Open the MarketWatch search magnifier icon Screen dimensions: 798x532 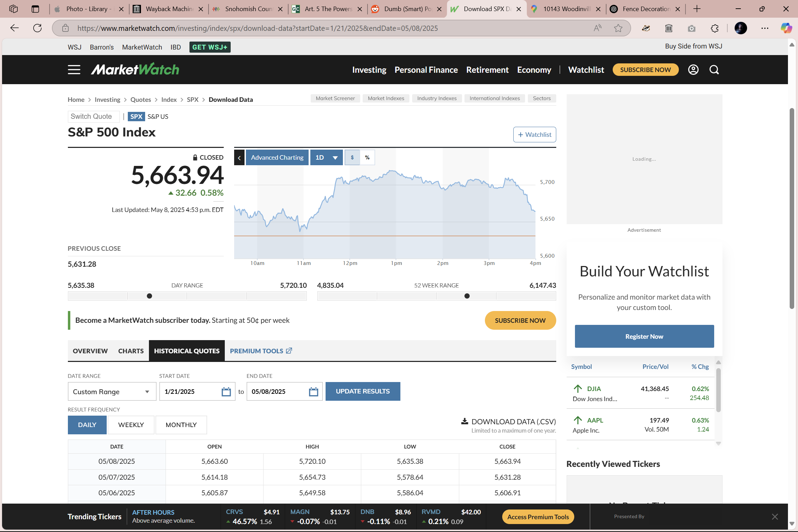coord(714,70)
